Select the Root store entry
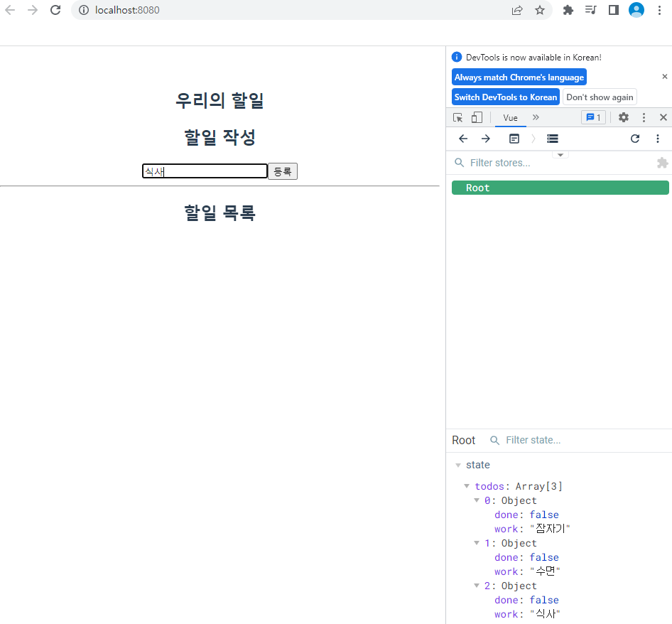 click(560, 188)
